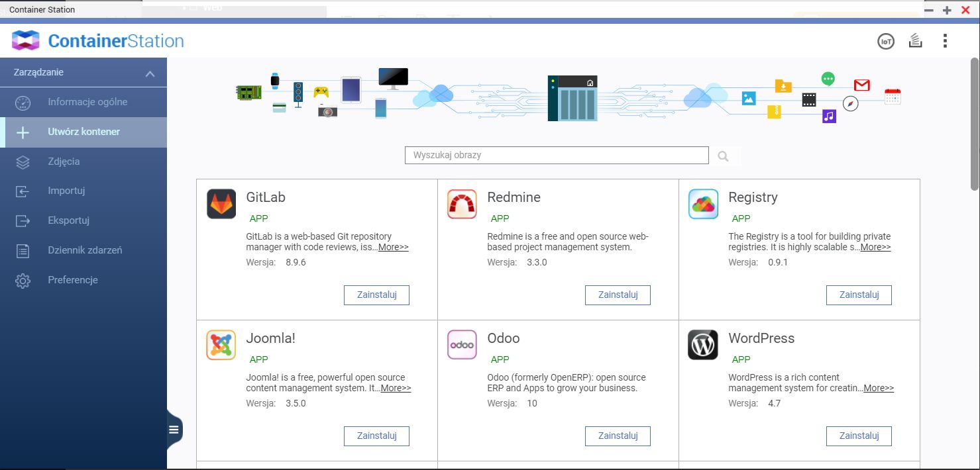
Task: Click the Redmine app icon
Action: (462, 204)
